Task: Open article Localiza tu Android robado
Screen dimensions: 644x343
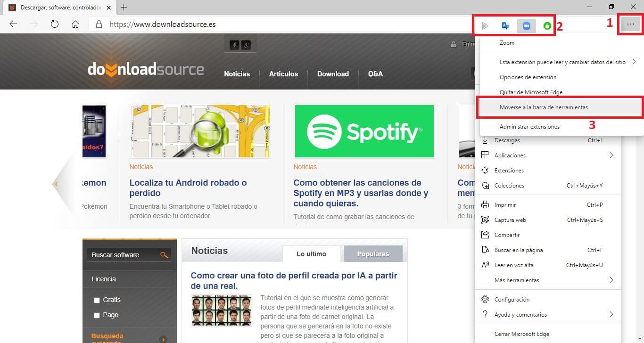Action: coord(188,188)
